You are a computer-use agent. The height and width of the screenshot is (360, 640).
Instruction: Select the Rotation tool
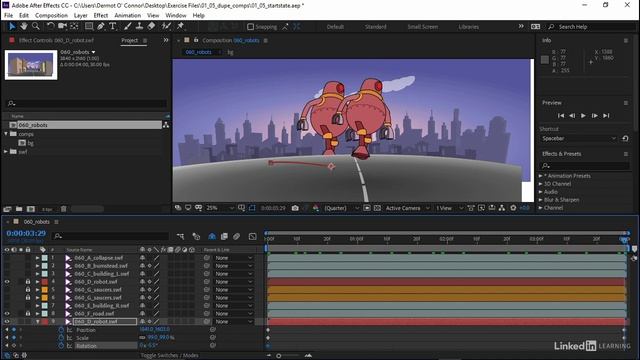tap(50, 27)
